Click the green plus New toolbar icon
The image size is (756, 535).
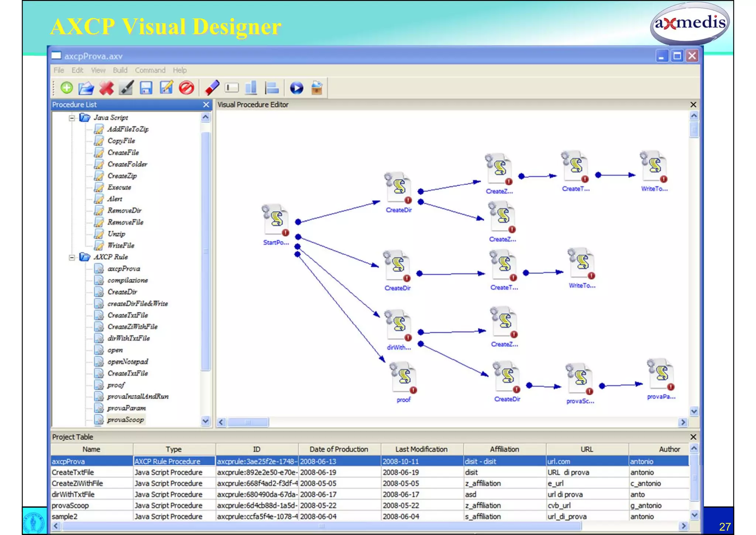67,88
